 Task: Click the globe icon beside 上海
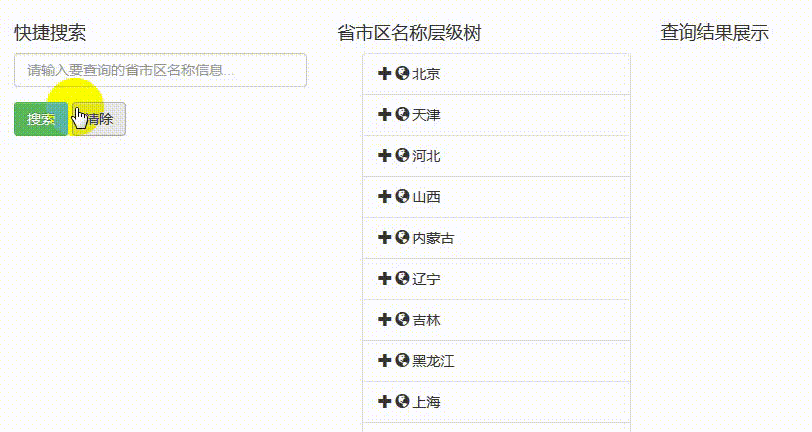point(402,401)
